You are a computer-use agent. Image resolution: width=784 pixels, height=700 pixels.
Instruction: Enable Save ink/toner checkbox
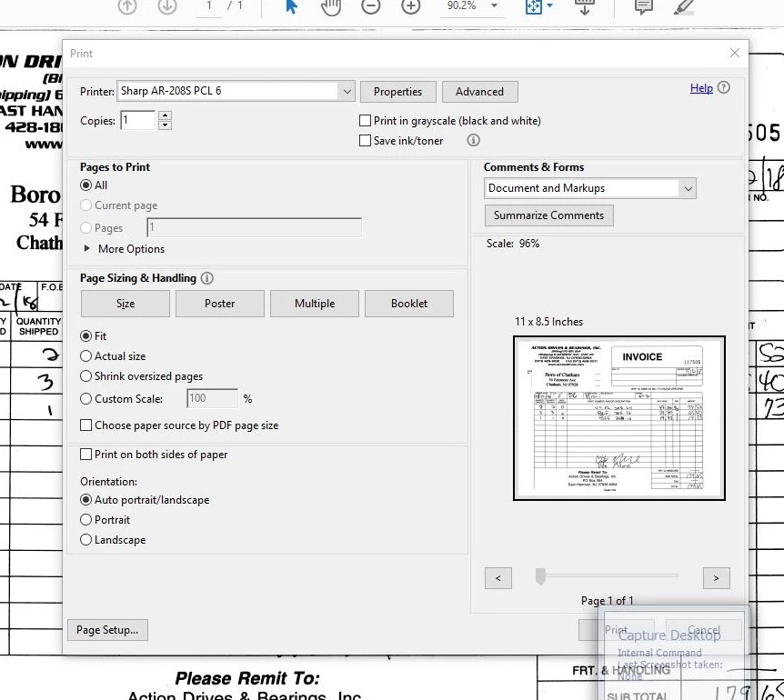(x=365, y=140)
